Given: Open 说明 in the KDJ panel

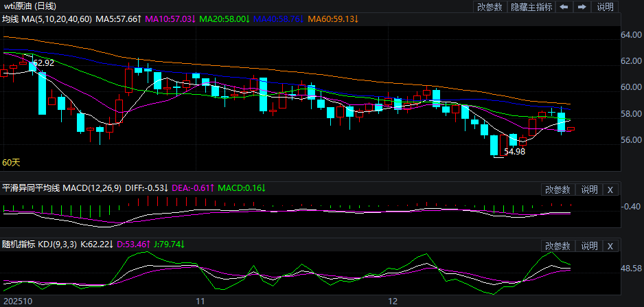Looking at the screenshot, I should click(589, 246).
